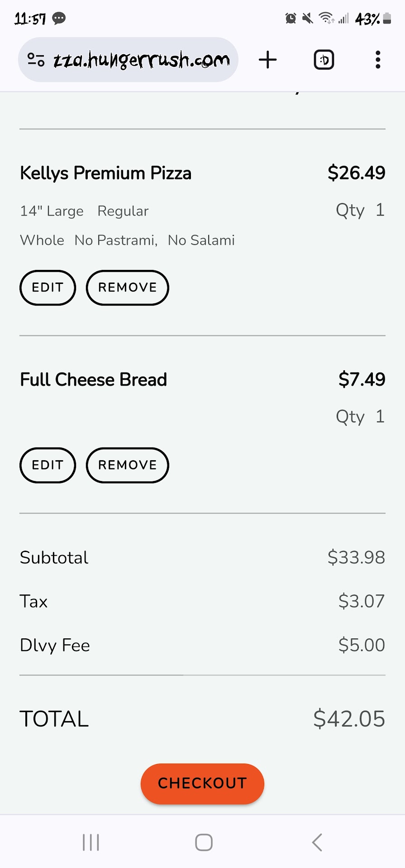Remove Full Cheese Bread from cart

[x=127, y=465]
